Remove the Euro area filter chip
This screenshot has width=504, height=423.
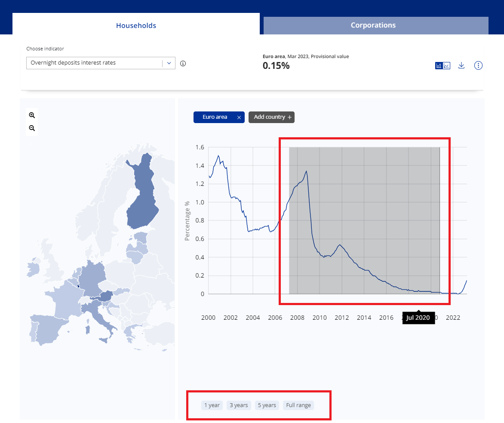tap(239, 117)
